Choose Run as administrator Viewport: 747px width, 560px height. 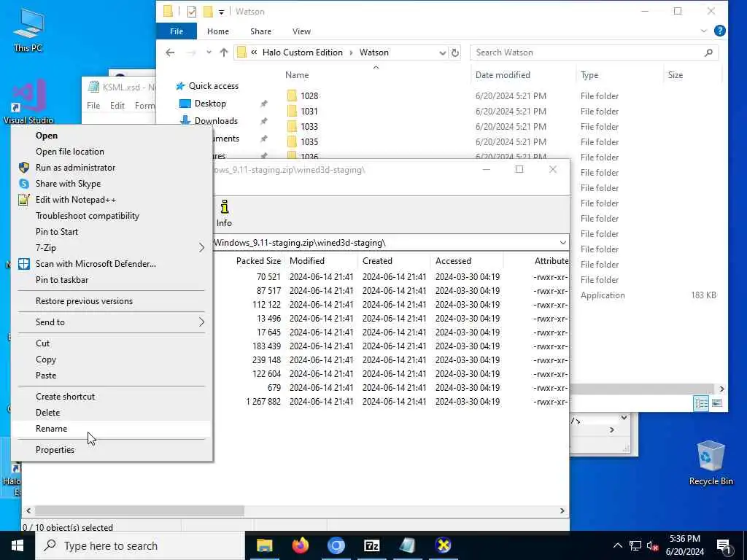(75, 168)
